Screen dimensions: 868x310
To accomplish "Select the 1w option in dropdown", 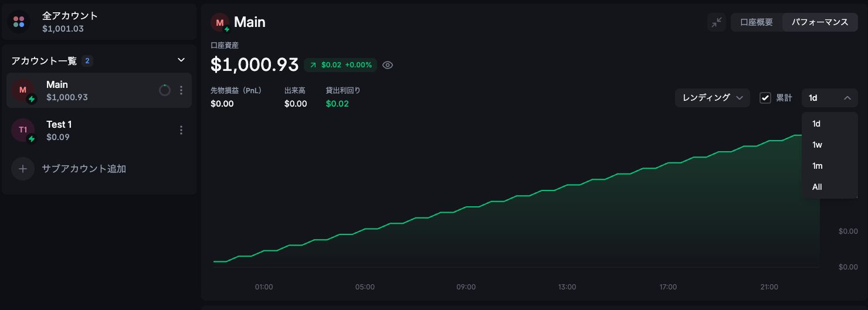I will [817, 145].
